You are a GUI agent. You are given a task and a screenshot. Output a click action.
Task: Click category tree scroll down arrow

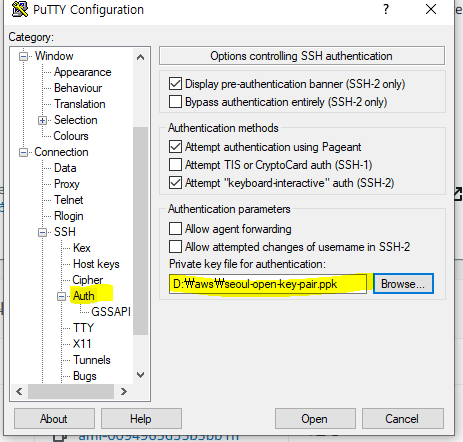tap(141, 375)
